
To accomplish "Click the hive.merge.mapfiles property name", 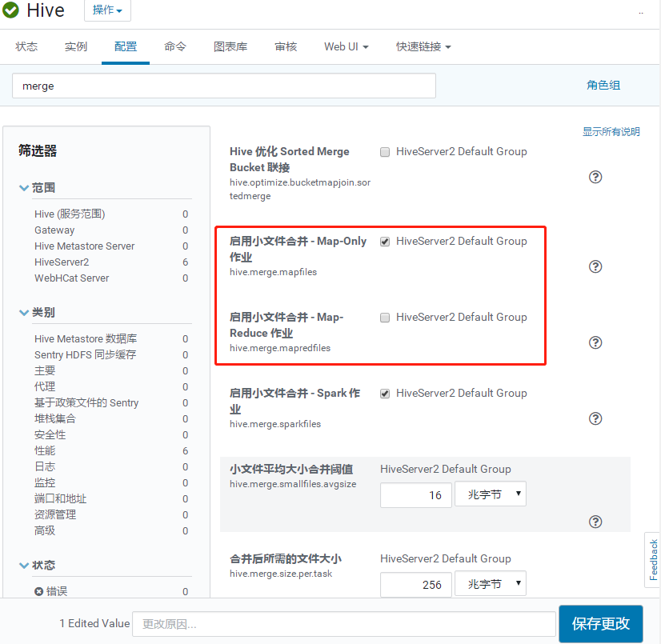I will point(273,272).
